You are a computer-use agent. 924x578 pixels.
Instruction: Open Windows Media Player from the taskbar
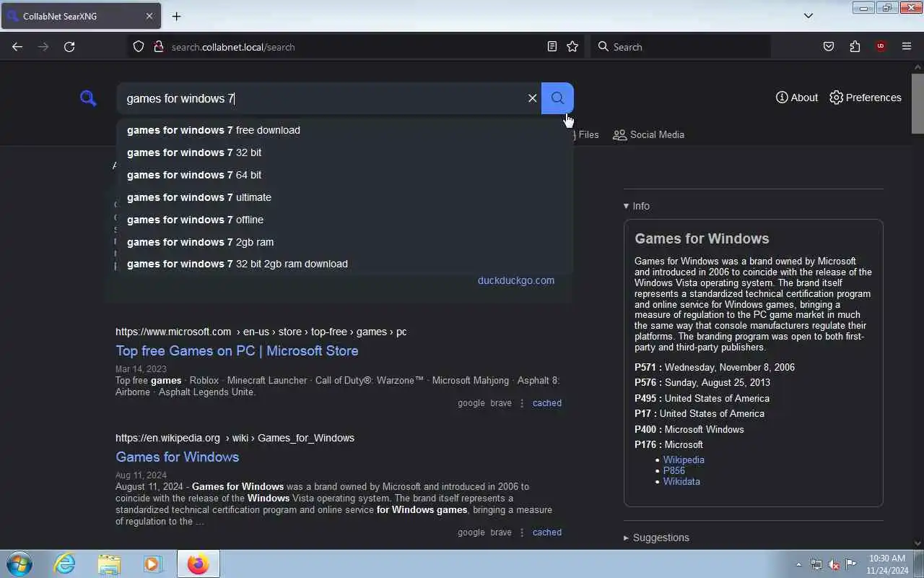pos(152,564)
